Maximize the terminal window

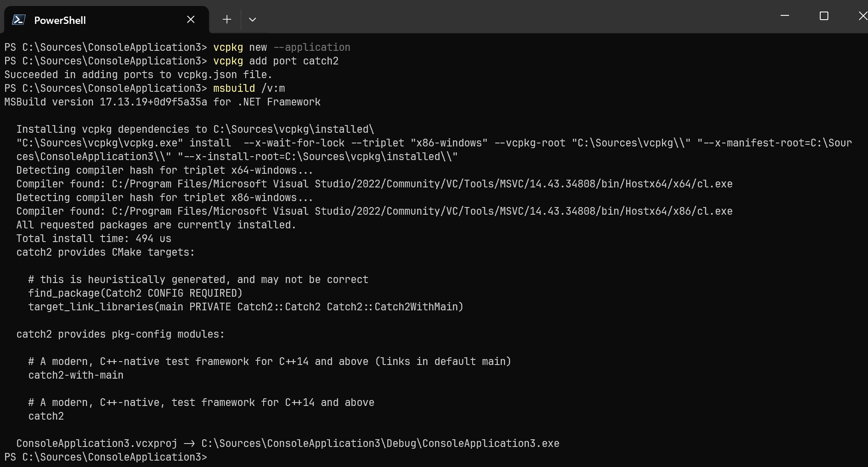point(824,16)
